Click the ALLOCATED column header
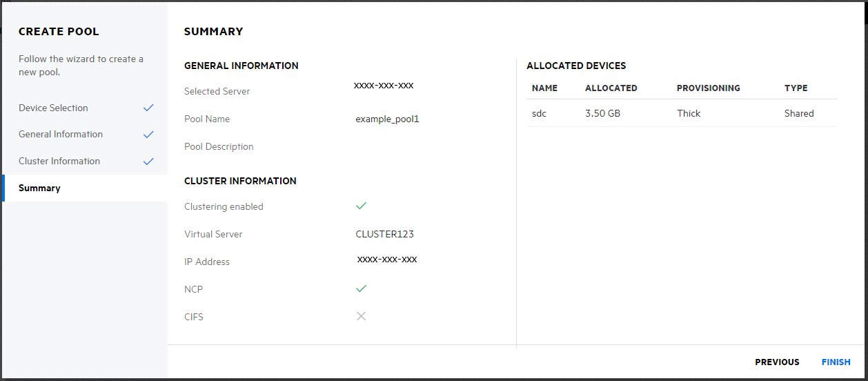The width and height of the screenshot is (868, 381). (x=611, y=88)
